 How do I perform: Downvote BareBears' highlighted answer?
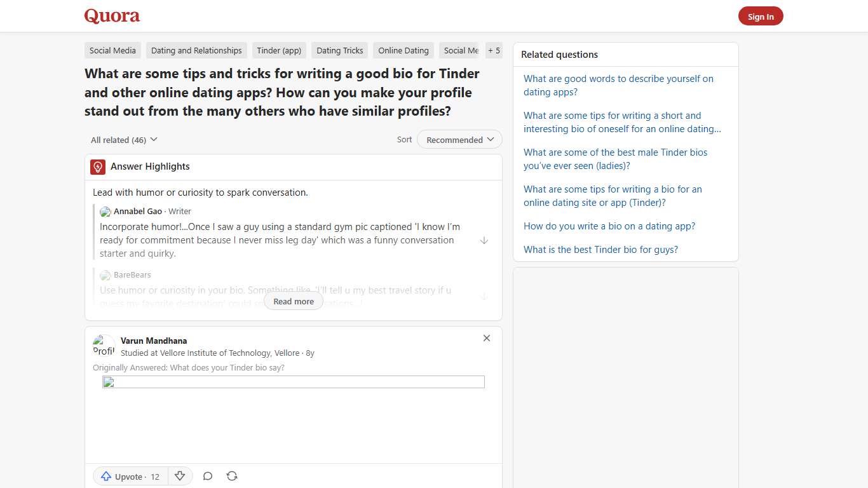pyautogui.click(x=484, y=296)
